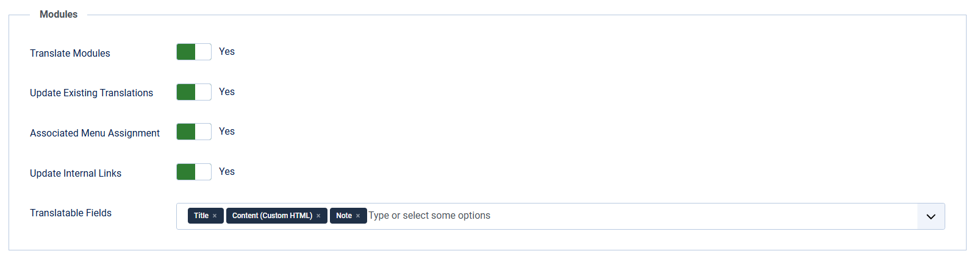
Task: Remove the Content (Custom HTML) tag
Action: [318, 216]
